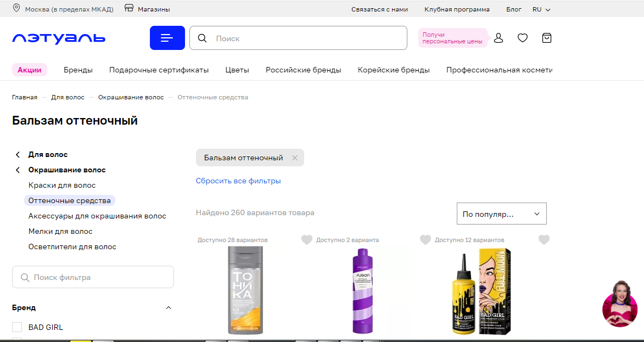Go to Главная breadcrumb
The height and width of the screenshot is (342, 644).
(25, 97)
